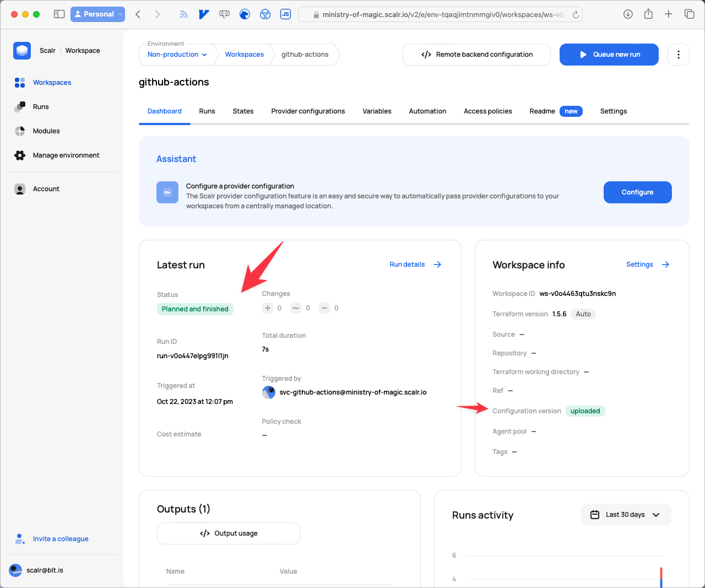Click the svc-github-actions user avatar
Viewport: 705px width, 588px height.
[x=269, y=392]
